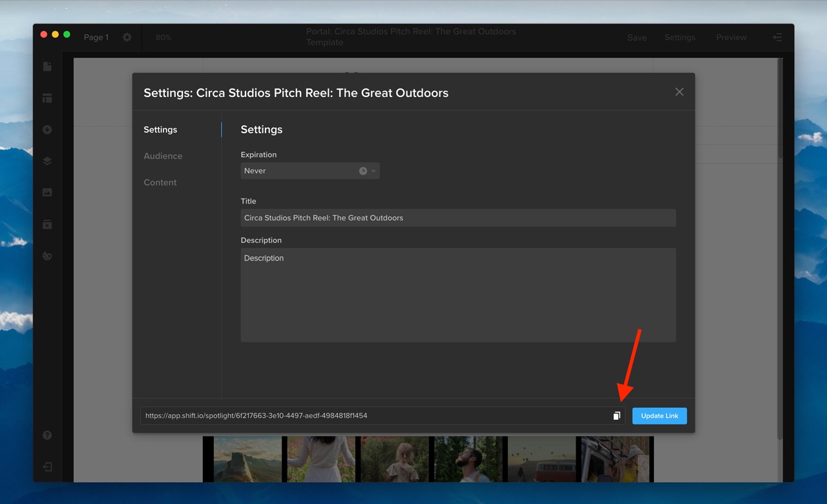
Task: Open the layout templates icon in sidebar
Action: pos(47,98)
